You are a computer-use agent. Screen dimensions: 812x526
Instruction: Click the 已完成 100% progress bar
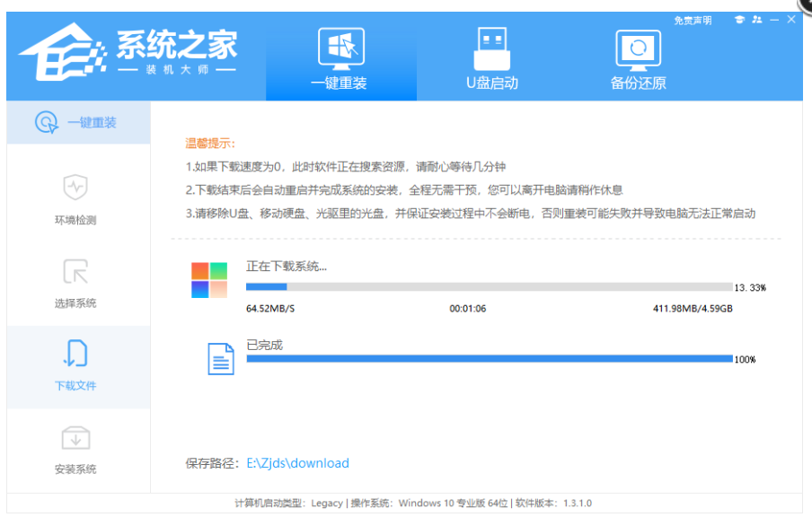pyautogui.click(x=490, y=359)
